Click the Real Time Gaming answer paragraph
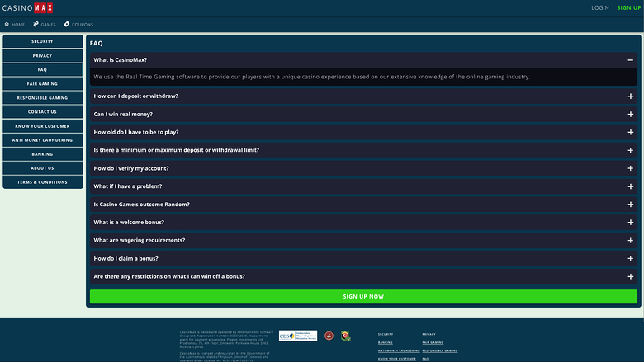644x362 pixels. (312, 77)
